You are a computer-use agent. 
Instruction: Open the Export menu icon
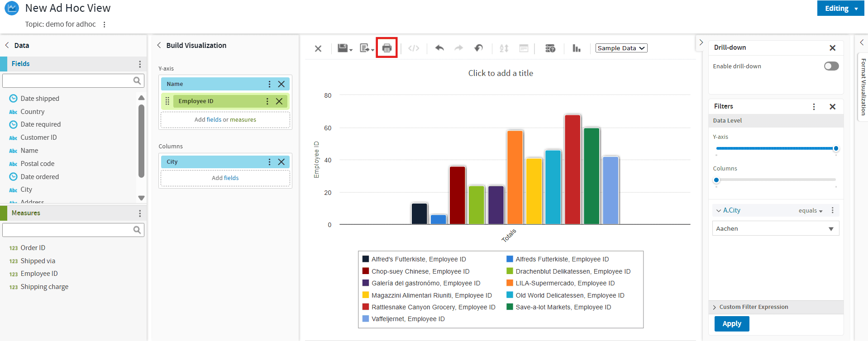coord(366,48)
